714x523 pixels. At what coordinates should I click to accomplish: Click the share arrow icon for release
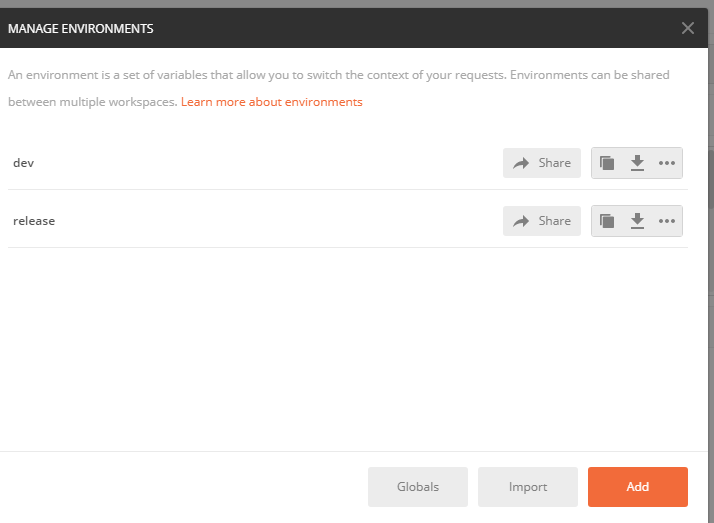tap(521, 221)
